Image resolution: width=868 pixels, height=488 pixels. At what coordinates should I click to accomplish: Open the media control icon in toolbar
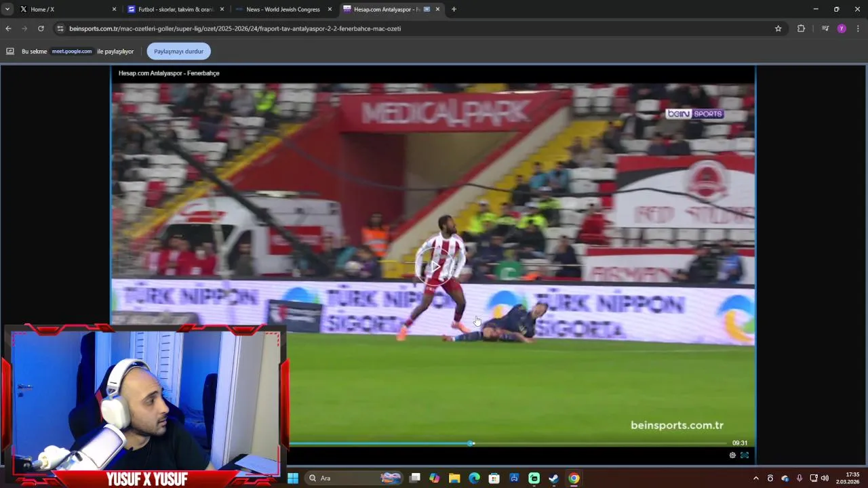[825, 28]
